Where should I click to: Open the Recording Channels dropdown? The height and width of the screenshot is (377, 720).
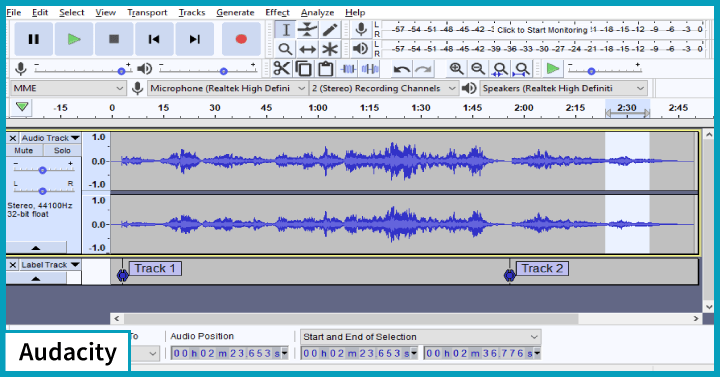point(383,88)
